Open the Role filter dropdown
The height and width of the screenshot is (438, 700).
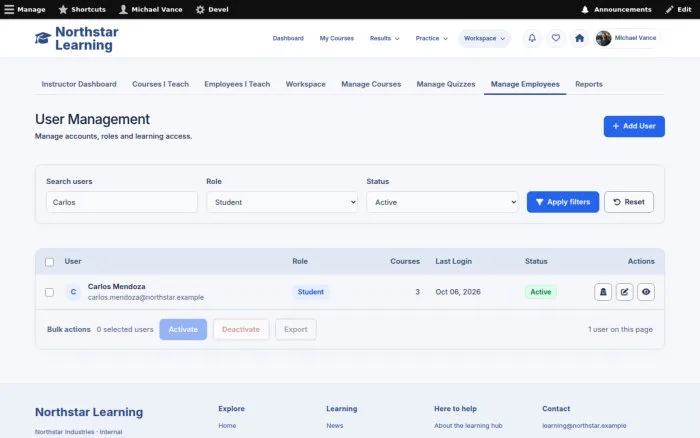(x=282, y=202)
